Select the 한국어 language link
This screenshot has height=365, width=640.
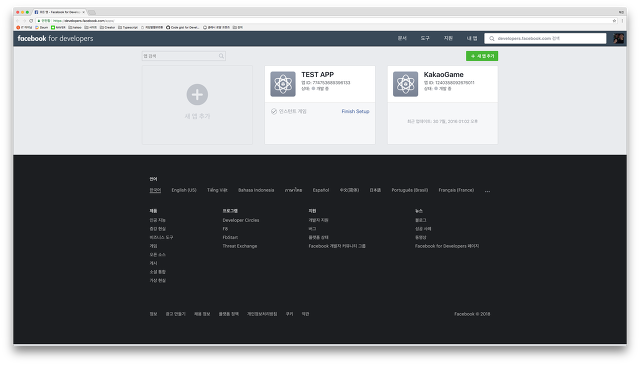155,190
